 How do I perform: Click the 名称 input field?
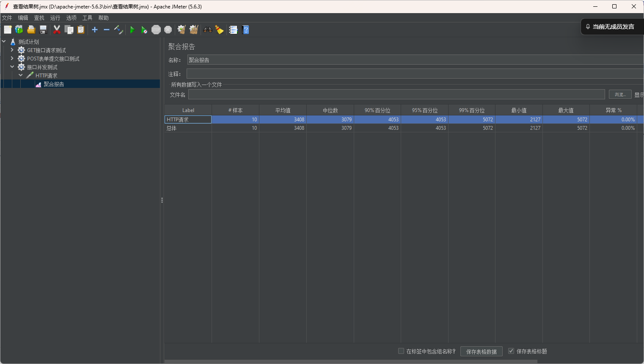(x=415, y=60)
